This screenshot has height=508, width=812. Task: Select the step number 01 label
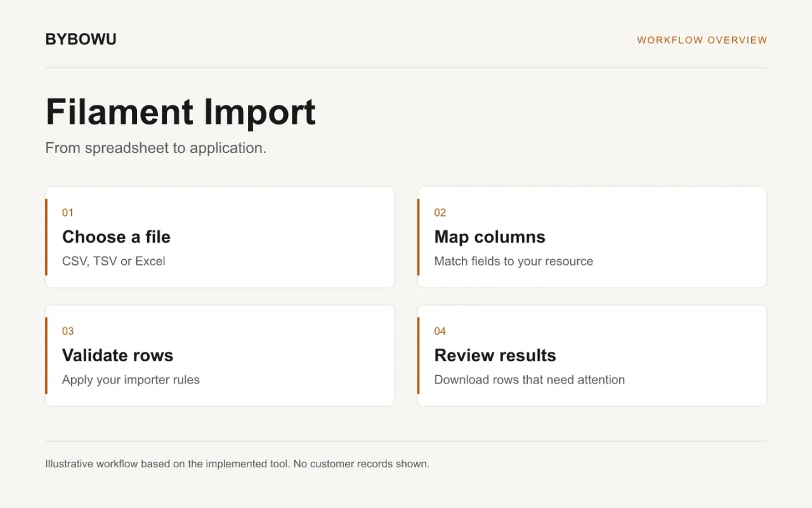[68, 213]
